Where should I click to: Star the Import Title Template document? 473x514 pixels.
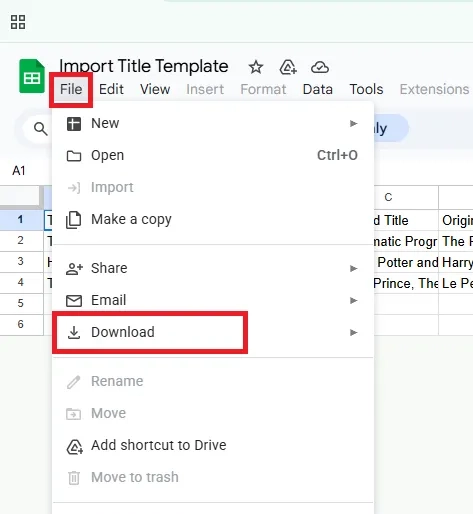pyautogui.click(x=256, y=67)
